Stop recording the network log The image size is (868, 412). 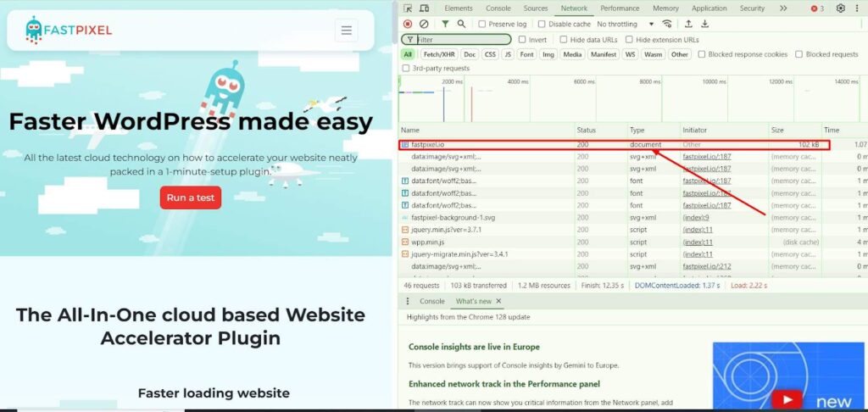[x=408, y=24]
